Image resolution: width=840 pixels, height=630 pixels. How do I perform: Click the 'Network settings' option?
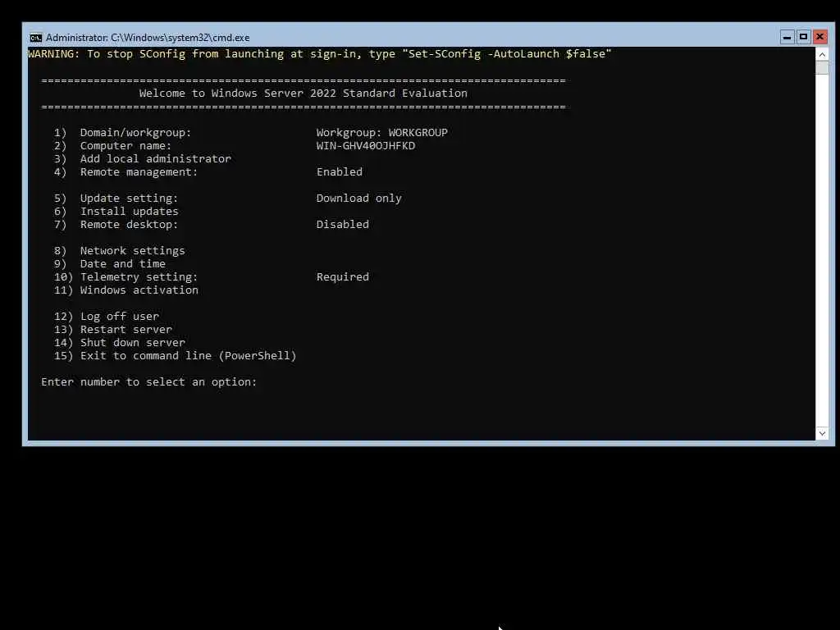119,251
